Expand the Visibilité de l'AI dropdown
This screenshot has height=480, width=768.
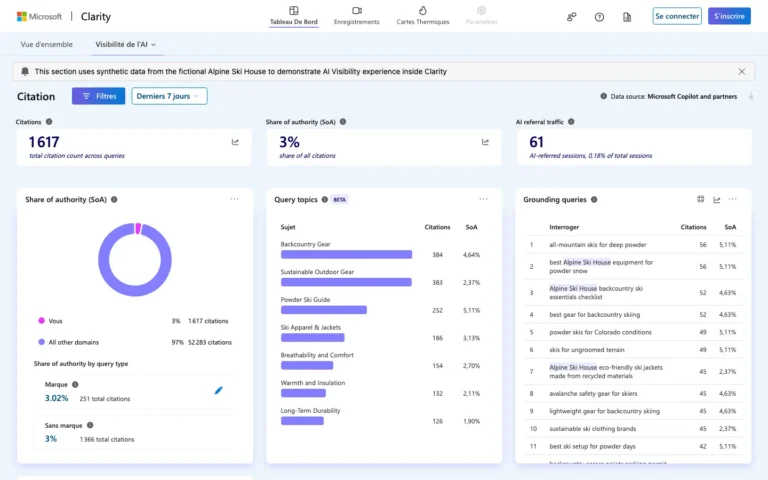pyautogui.click(x=125, y=44)
